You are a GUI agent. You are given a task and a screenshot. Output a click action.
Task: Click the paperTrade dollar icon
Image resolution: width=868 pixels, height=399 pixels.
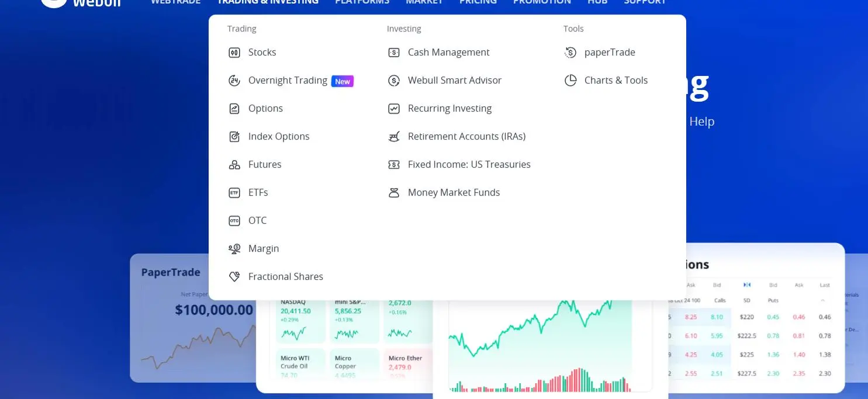pyautogui.click(x=570, y=53)
